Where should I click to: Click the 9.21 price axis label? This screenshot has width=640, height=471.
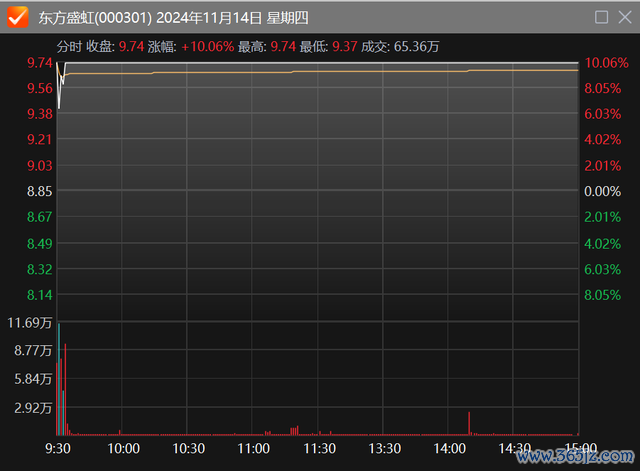40,140
